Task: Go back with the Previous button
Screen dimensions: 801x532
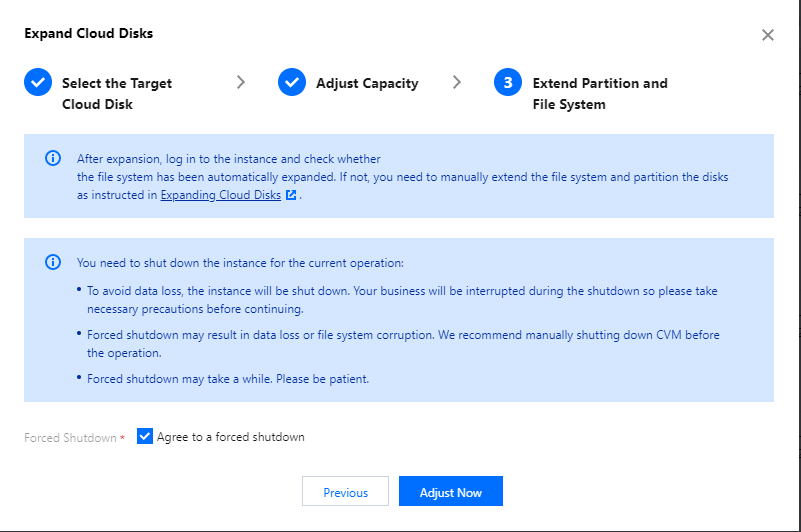Action: (x=345, y=491)
